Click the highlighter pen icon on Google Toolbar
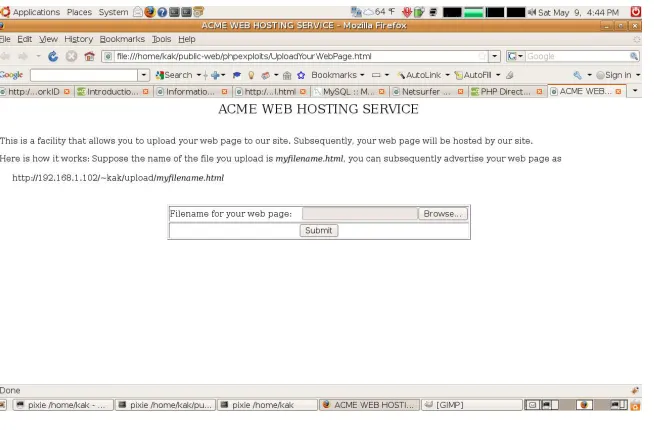Image resolution: width=654 pixels, height=430 pixels. tap(509, 75)
